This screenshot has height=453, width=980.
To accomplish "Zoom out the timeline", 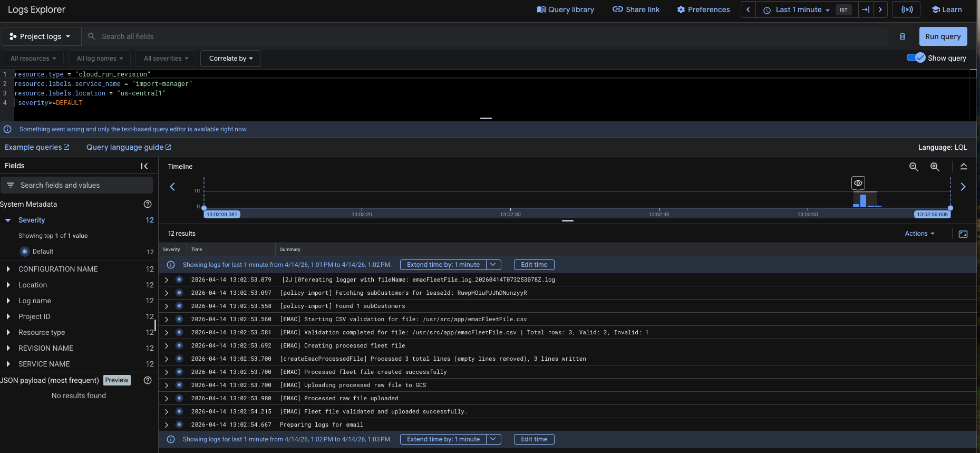I will pyautogui.click(x=914, y=167).
